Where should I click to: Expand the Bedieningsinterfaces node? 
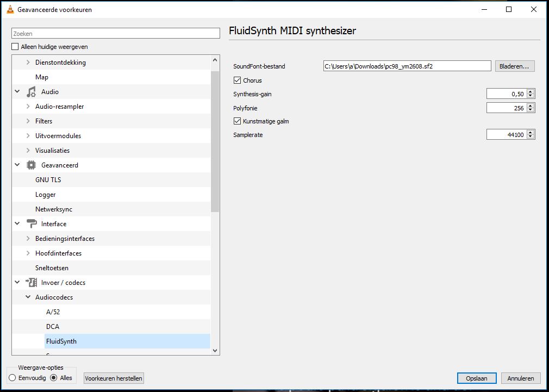(28, 239)
